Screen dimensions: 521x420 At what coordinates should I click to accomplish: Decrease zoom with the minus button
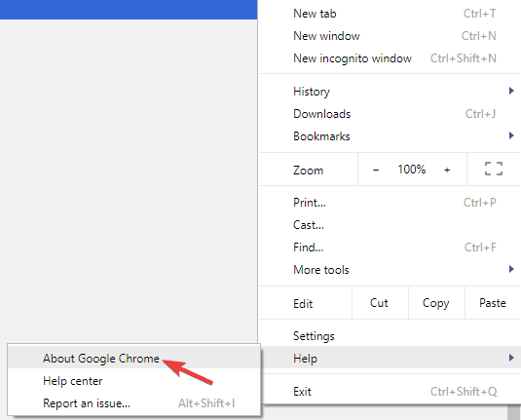coord(376,170)
